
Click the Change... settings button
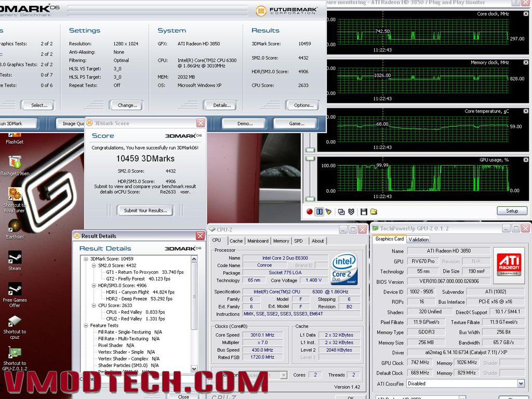(127, 105)
